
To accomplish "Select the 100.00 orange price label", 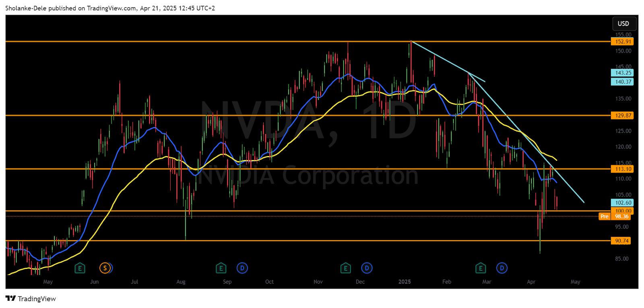I will [x=622, y=211].
